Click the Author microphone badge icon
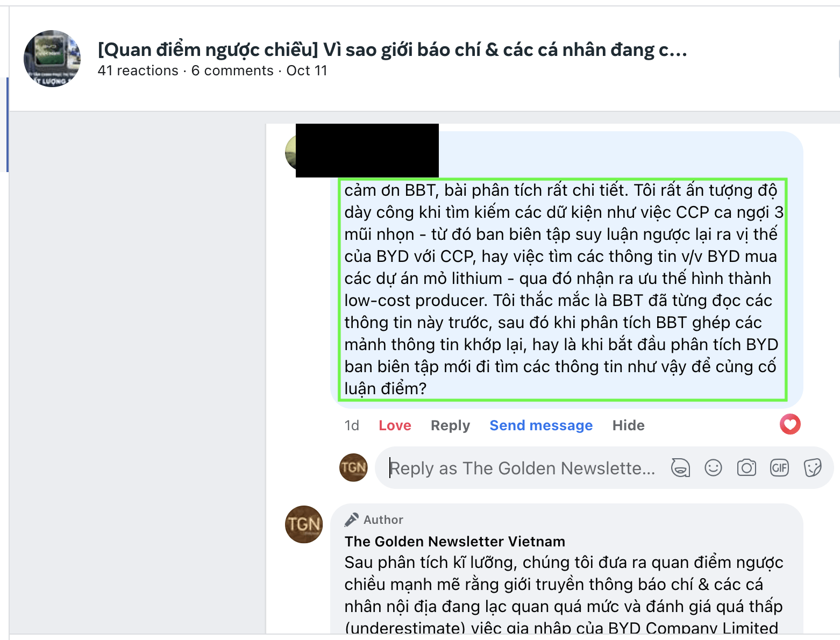840x640 pixels. 352,520
